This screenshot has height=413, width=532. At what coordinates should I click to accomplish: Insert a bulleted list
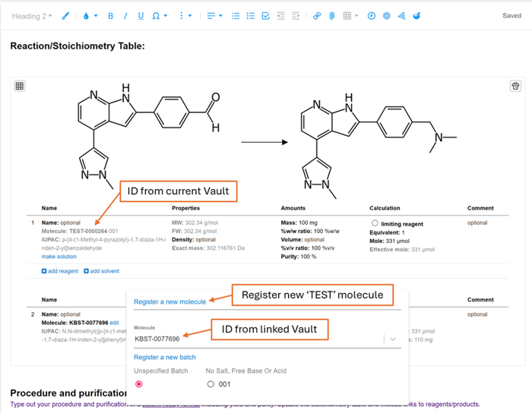tap(251, 16)
